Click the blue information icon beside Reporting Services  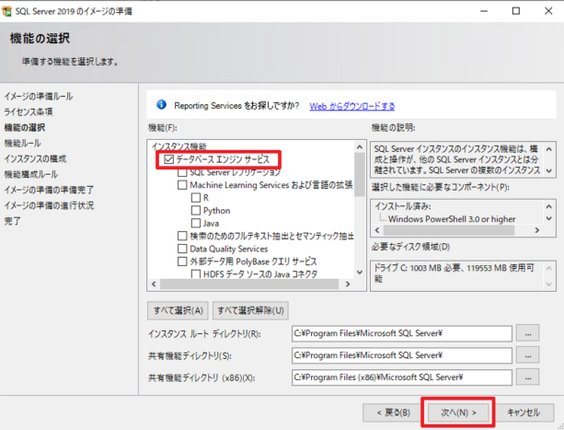click(x=162, y=105)
